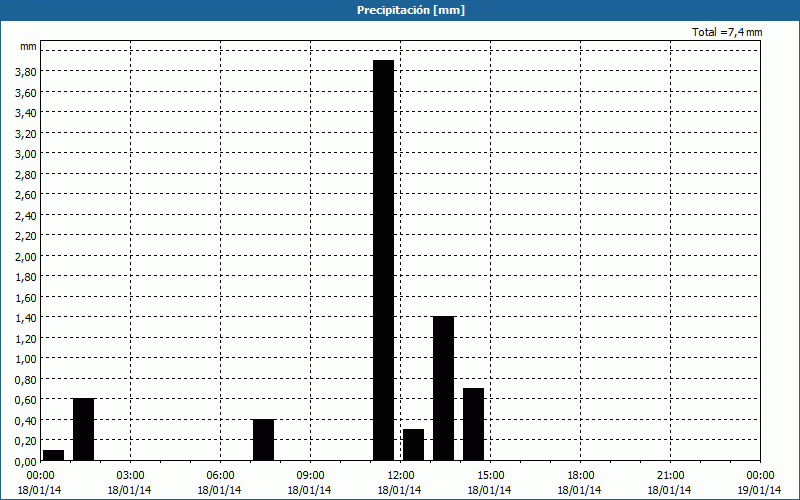Click the 2,00 y-axis label
800x500 pixels.
[x=26, y=256]
